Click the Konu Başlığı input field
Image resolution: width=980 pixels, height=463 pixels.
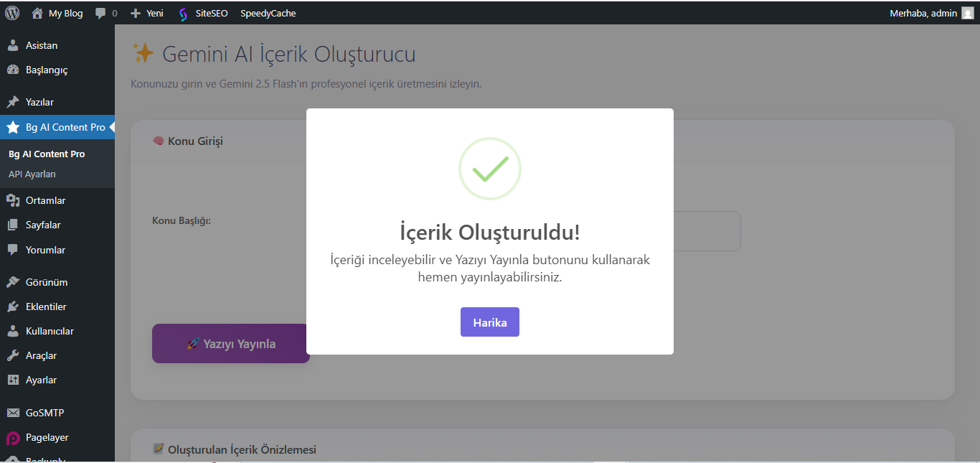click(707, 231)
